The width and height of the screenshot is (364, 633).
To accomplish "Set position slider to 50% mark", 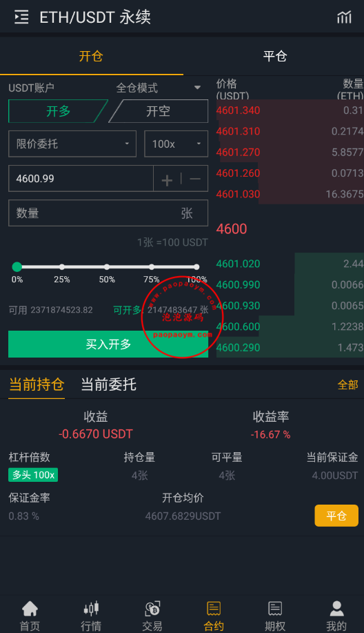I will 106,267.
